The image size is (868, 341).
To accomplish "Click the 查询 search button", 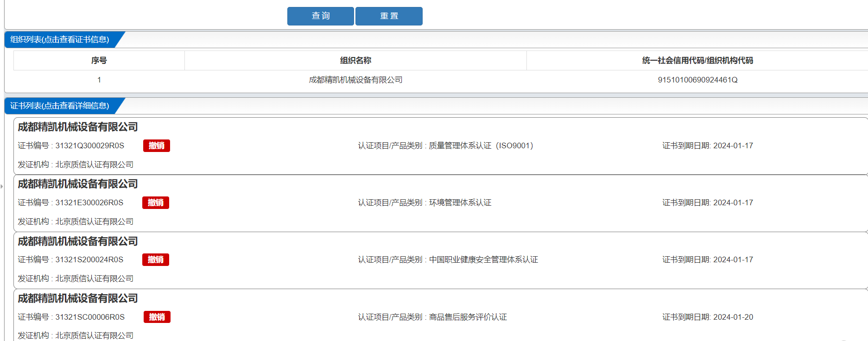I will point(321,16).
